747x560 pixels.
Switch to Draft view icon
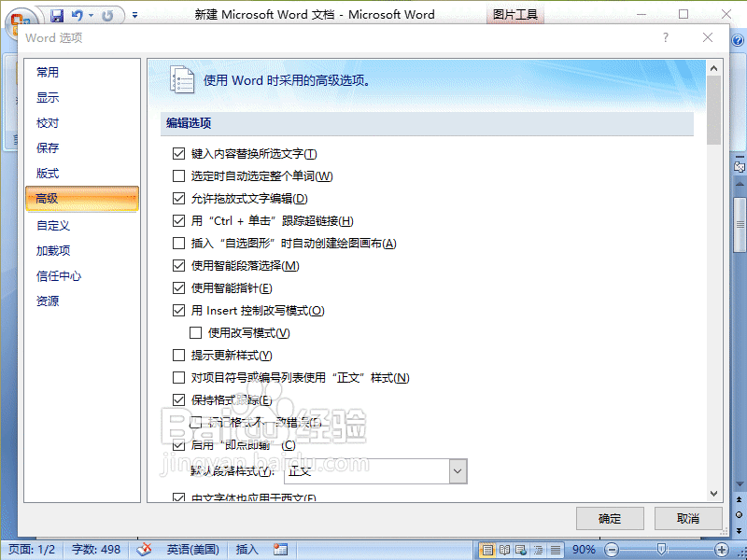(x=555, y=550)
